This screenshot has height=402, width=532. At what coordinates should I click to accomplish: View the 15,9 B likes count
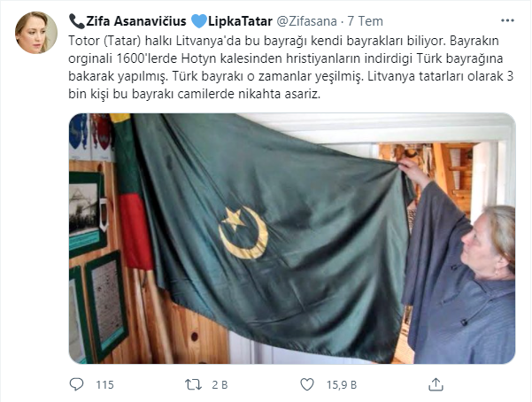pyautogui.click(x=342, y=384)
